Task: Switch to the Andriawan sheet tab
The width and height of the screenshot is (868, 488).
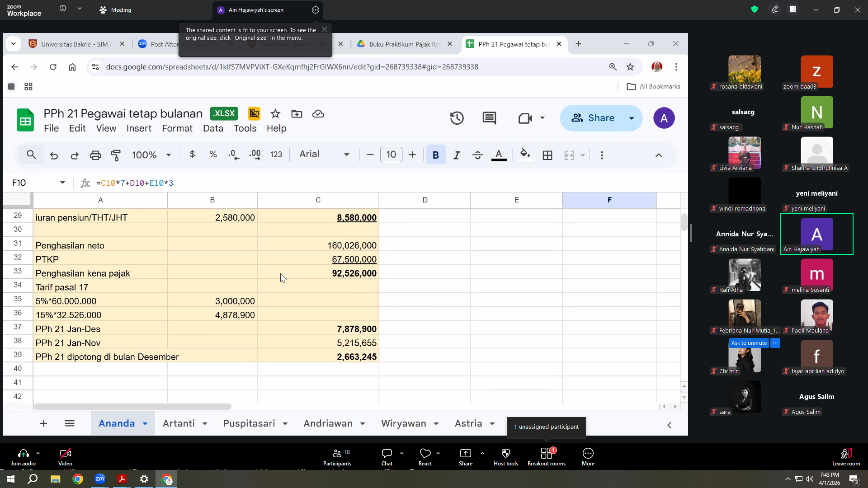Action: (x=328, y=423)
